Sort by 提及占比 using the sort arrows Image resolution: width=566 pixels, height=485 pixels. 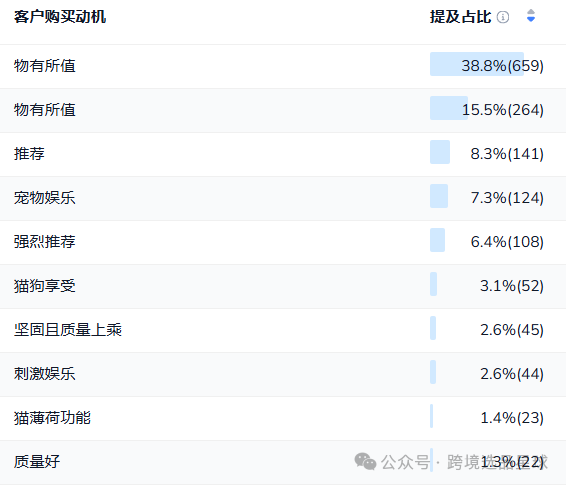[531, 16]
